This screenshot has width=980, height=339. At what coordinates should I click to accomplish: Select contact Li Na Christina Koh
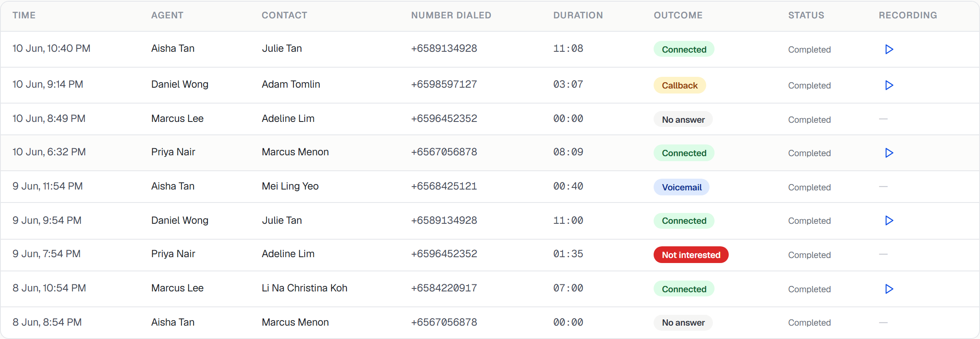pos(304,288)
